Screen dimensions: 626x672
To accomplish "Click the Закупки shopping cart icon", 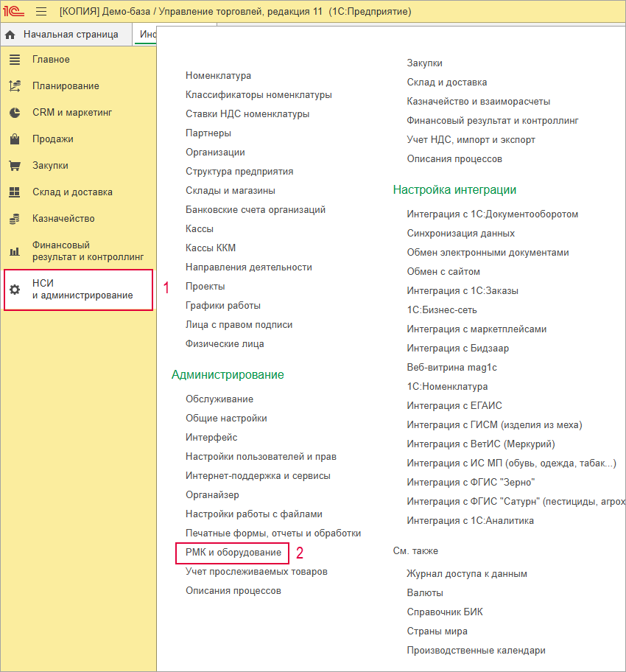I will (x=14, y=166).
